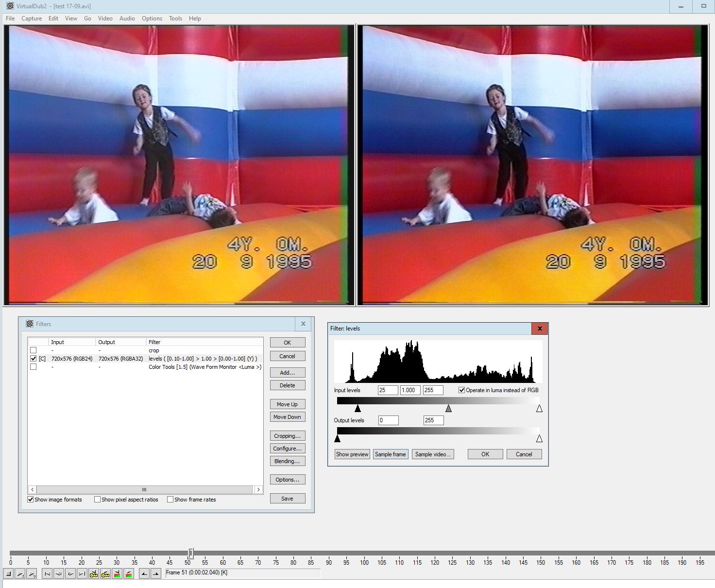Open the Capture menu

[x=32, y=18]
